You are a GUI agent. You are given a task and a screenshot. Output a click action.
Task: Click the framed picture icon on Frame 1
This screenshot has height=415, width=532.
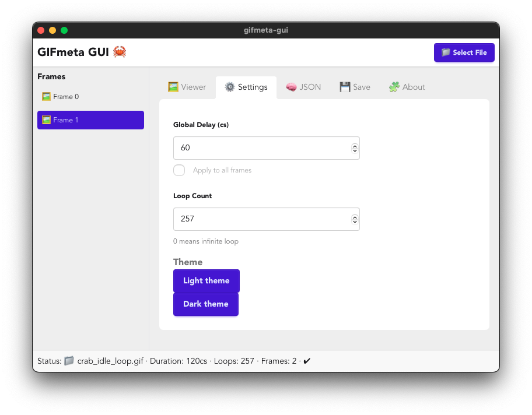click(45, 119)
